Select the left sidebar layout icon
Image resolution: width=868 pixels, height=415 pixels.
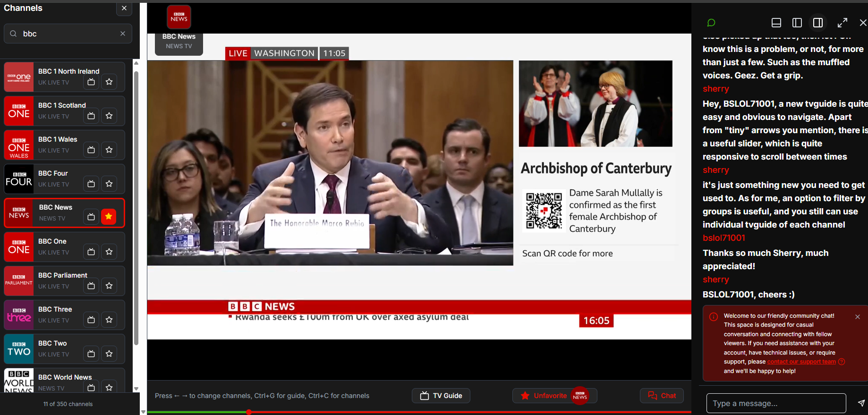(x=797, y=23)
